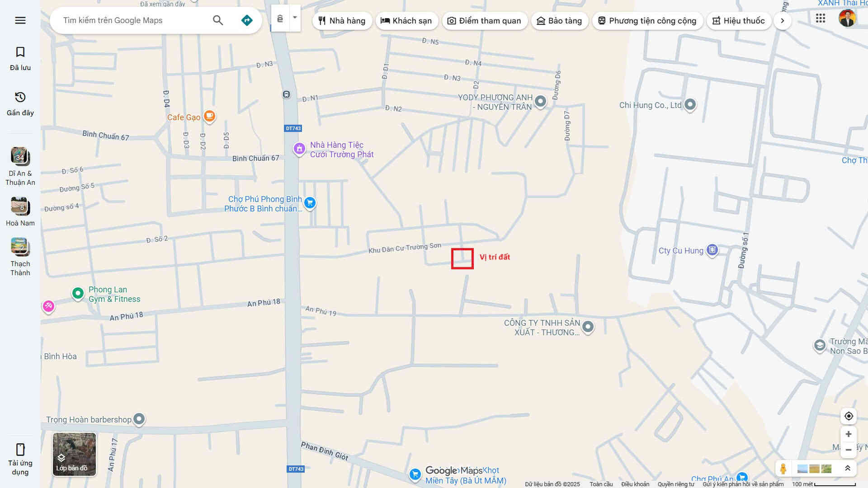
Task: Expand the map imagery options chevron
Action: [848, 468]
